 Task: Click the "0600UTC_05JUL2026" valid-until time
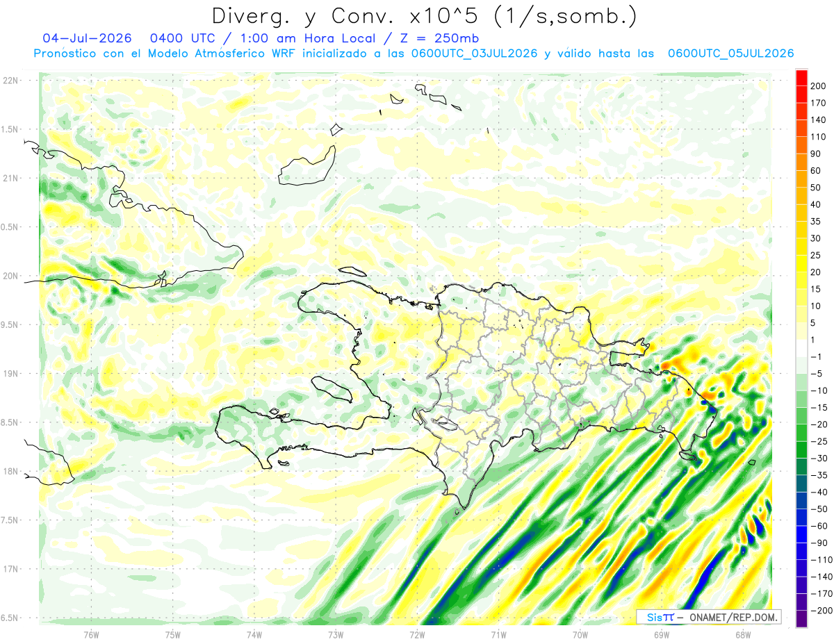pyautogui.click(x=730, y=53)
